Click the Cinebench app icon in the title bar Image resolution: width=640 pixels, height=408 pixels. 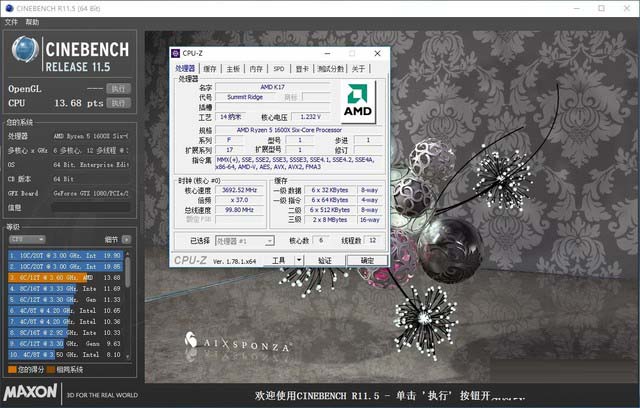(x=9, y=8)
